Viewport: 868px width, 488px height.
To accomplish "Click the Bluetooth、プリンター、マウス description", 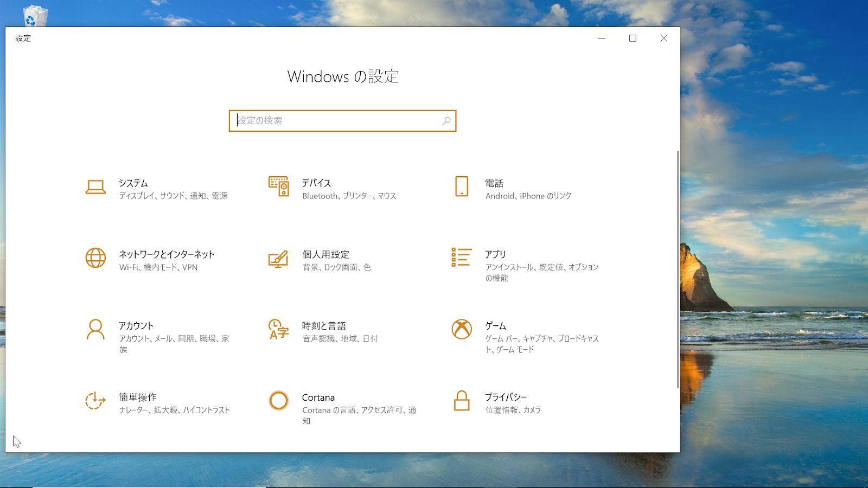I will (349, 196).
